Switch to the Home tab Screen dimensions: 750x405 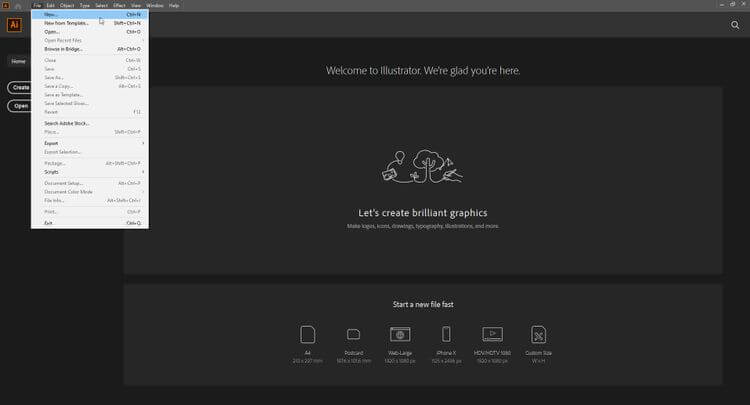click(x=18, y=61)
